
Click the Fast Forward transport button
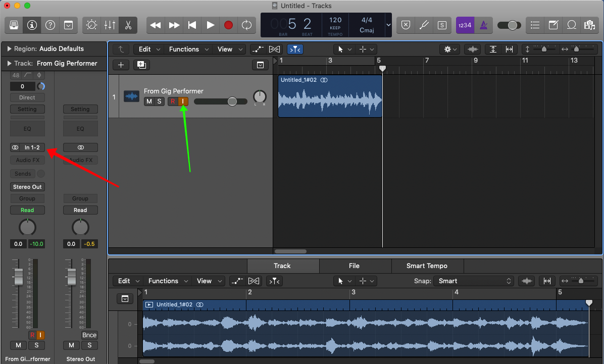coord(174,25)
